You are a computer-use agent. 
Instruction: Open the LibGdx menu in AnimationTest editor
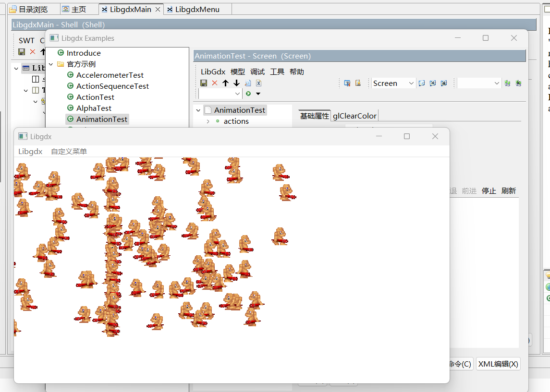(x=213, y=72)
